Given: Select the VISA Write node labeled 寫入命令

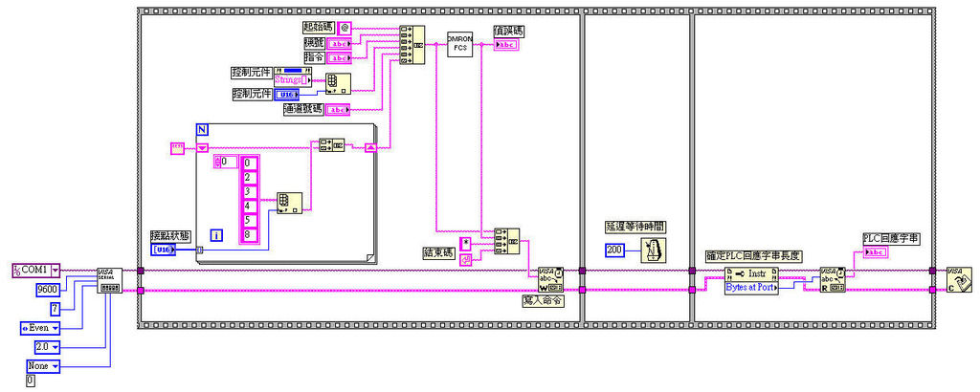Looking at the screenshot, I should point(550,279).
